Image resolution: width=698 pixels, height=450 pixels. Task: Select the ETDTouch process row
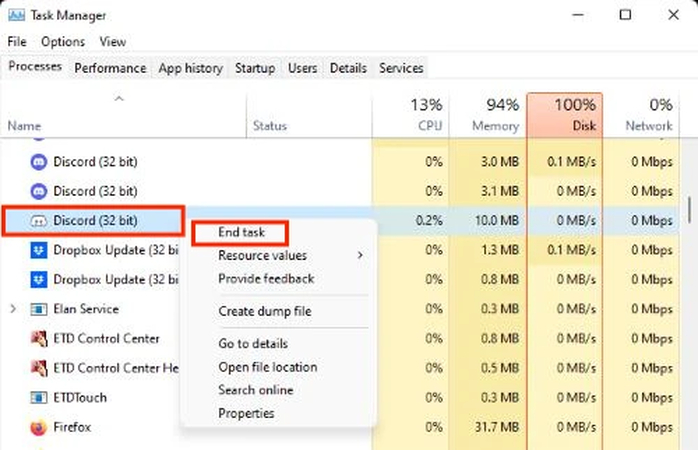pos(341,397)
